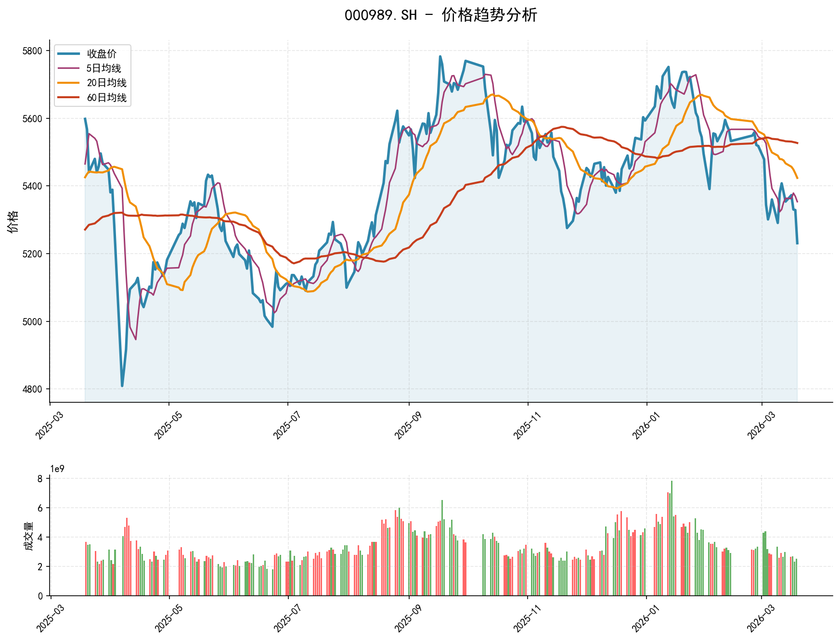Click the orange line swatch in legend
The height and width of the screenshot is (641, 840).
68,83
